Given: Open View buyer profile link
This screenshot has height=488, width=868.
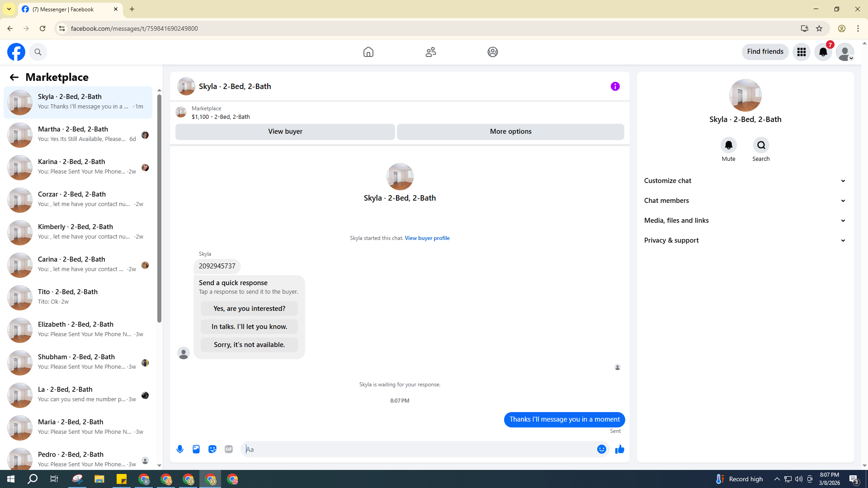Looking at the screenshot, I should tap(427, 238).
